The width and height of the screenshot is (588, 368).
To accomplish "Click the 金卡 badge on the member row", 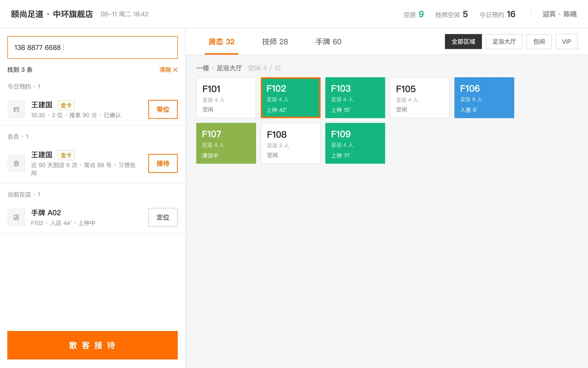I will (66, 155).
